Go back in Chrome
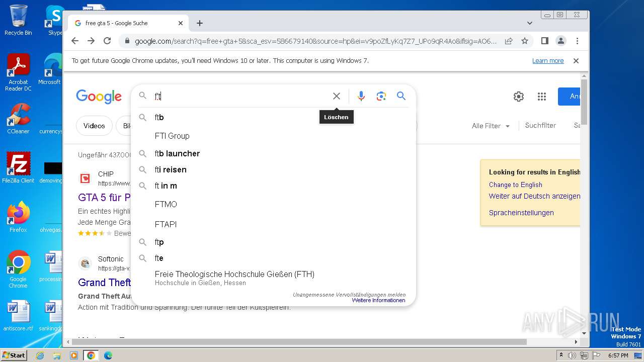 click(75, 41)
